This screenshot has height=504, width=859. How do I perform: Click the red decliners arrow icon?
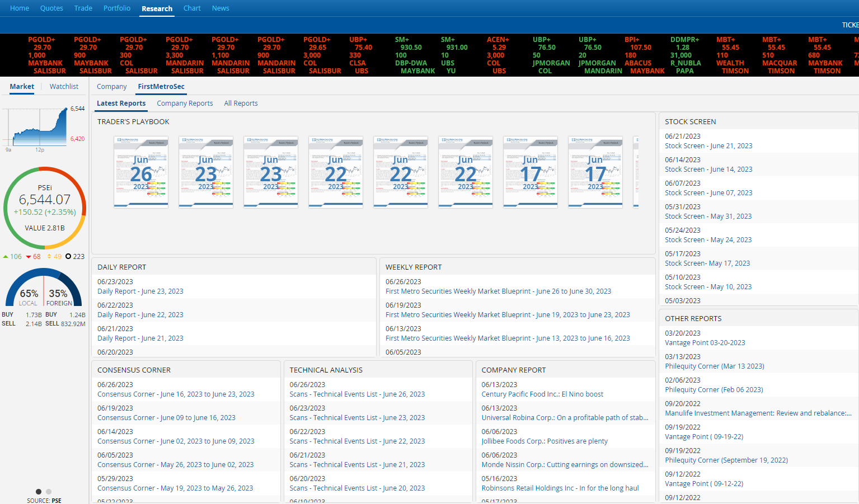29,257
